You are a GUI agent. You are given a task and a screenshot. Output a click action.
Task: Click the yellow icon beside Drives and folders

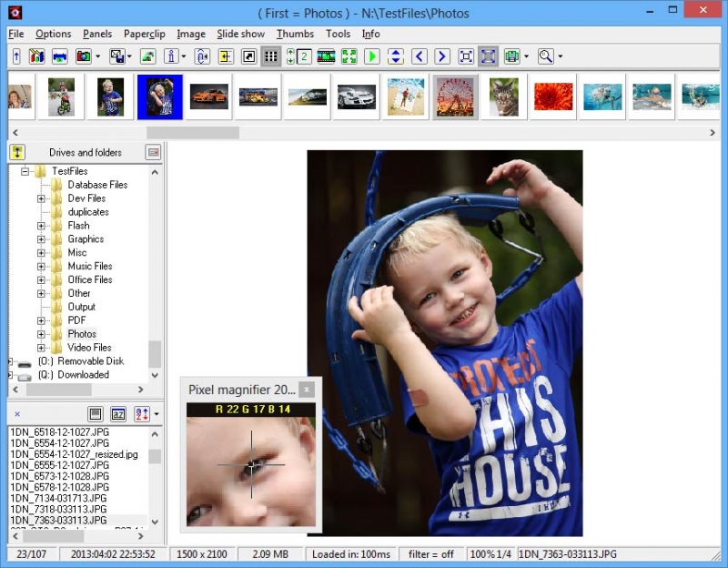tap(17, 152)
